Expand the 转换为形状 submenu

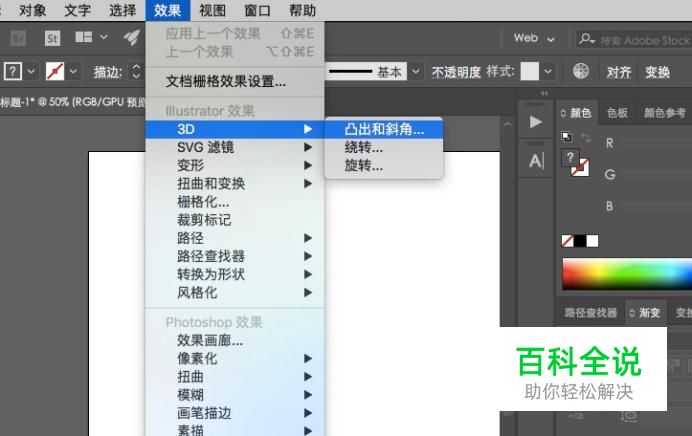(235, 274)
